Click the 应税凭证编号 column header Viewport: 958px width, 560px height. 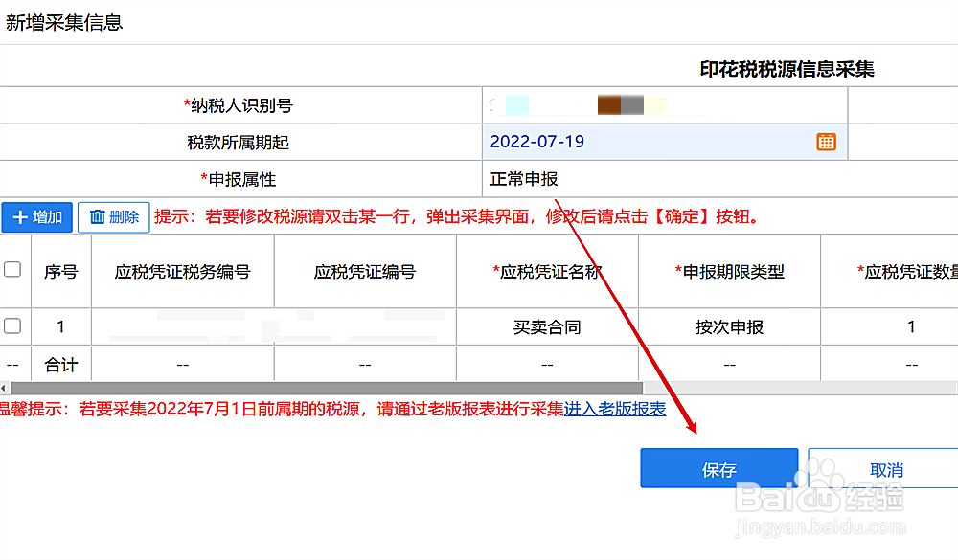pyautogui.click(x=364, y=271)
